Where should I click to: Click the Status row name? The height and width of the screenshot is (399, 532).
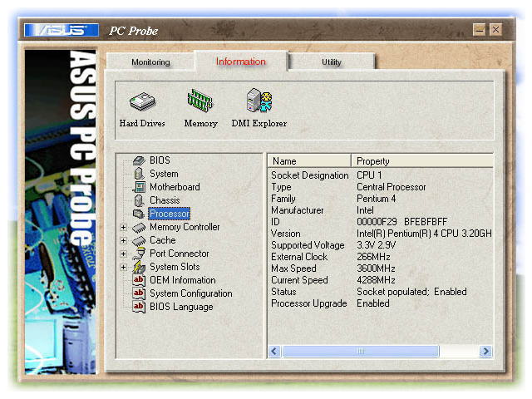tap(283, 292)
